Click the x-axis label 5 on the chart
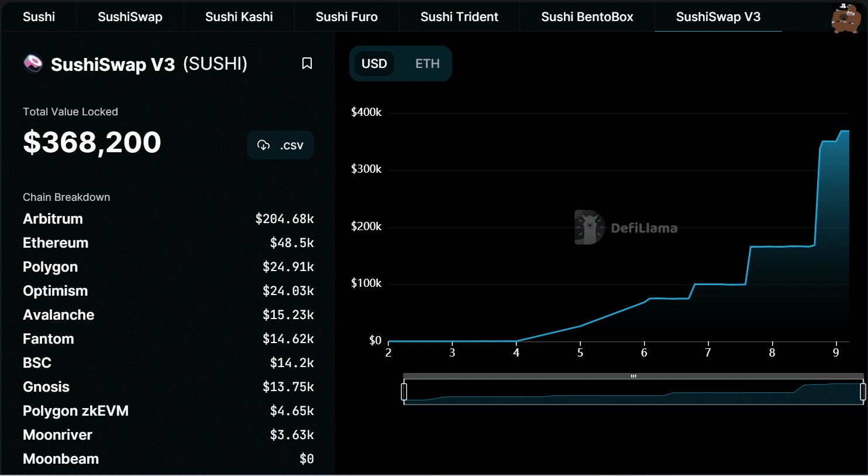 point(580,352)
